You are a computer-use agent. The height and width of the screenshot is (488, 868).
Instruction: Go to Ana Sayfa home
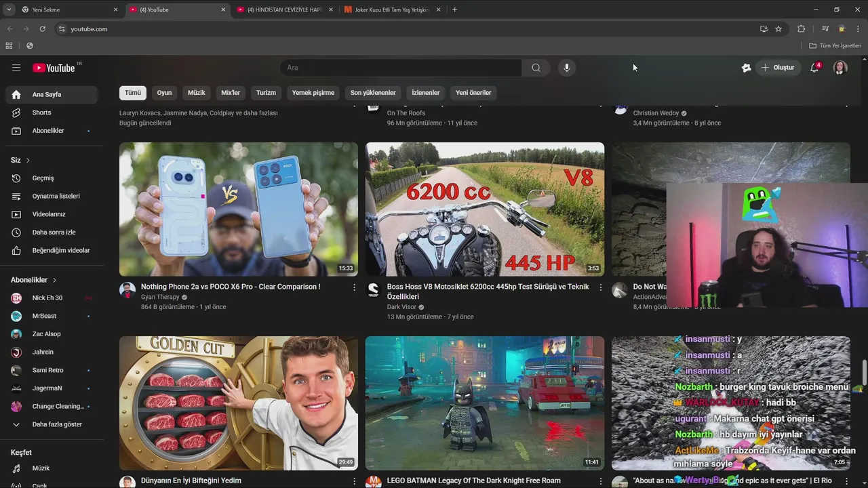(x=52, y=95)
